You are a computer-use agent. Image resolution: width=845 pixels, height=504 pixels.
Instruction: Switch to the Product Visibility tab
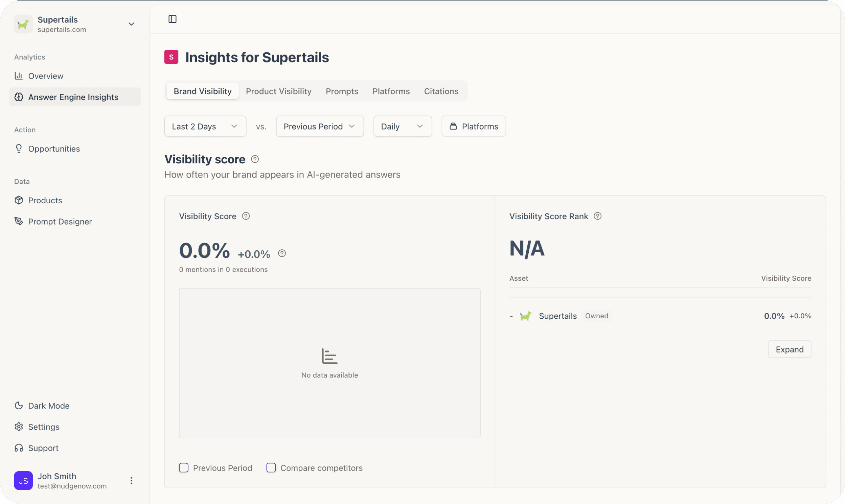[x=278, y=91]
